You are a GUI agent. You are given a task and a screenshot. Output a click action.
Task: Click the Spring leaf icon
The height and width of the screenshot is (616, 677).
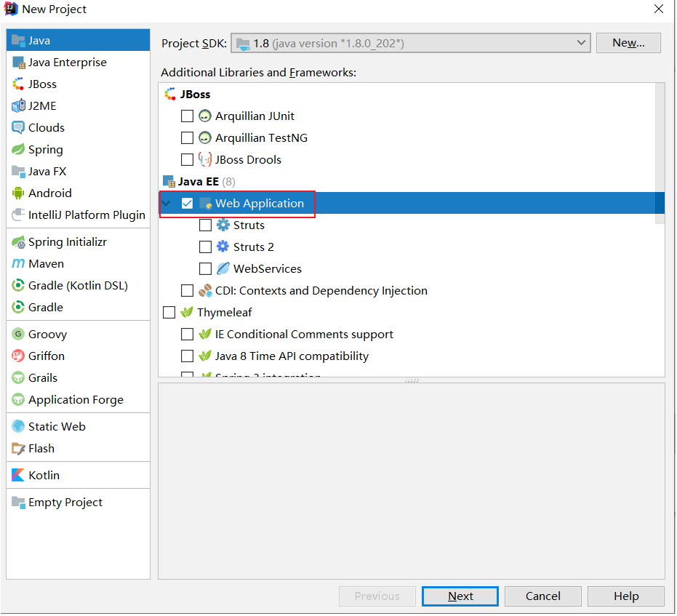tap(18, 150)
